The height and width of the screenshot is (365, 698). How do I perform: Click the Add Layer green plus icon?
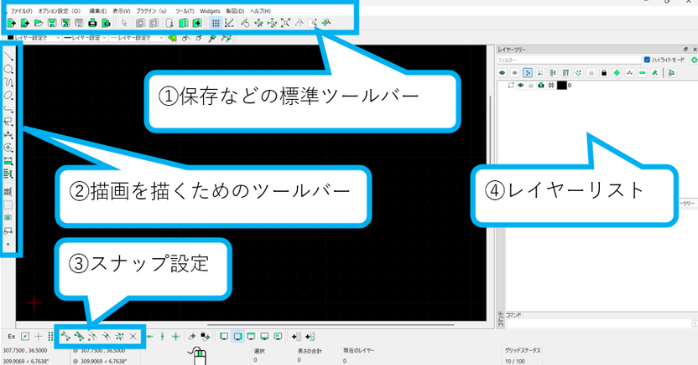[617, 73]
